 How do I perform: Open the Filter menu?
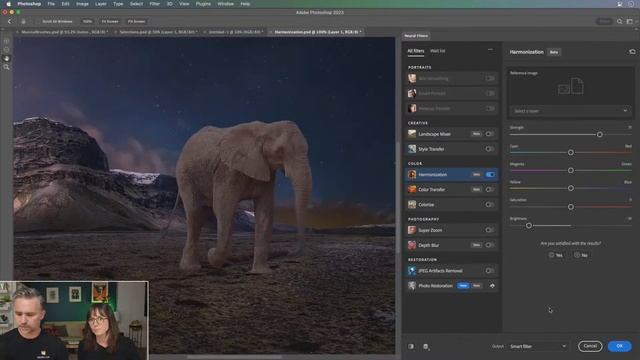pos(154,4)
